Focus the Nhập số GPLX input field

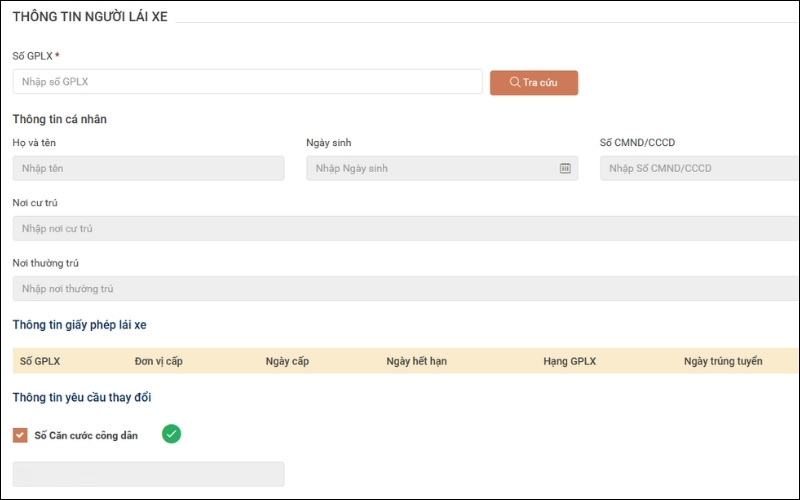[247, 82]
